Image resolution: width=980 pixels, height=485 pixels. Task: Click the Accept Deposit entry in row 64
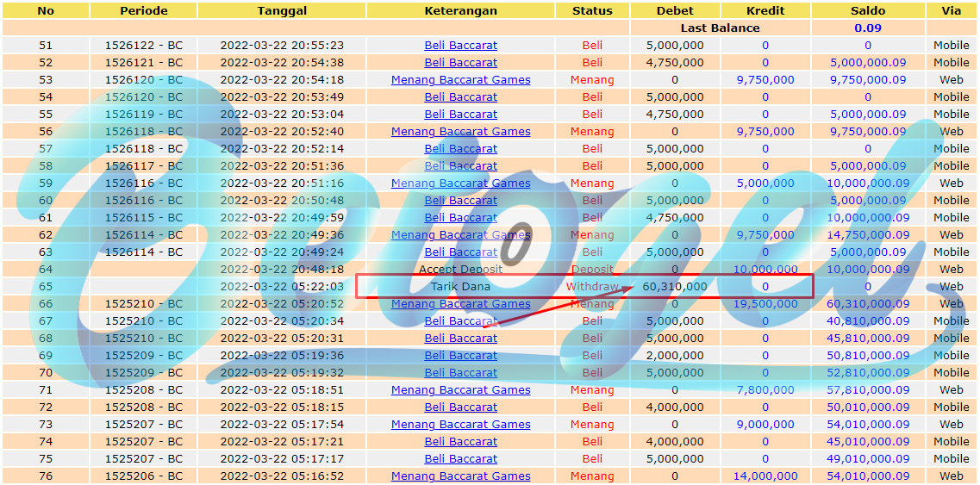(460, 269)
